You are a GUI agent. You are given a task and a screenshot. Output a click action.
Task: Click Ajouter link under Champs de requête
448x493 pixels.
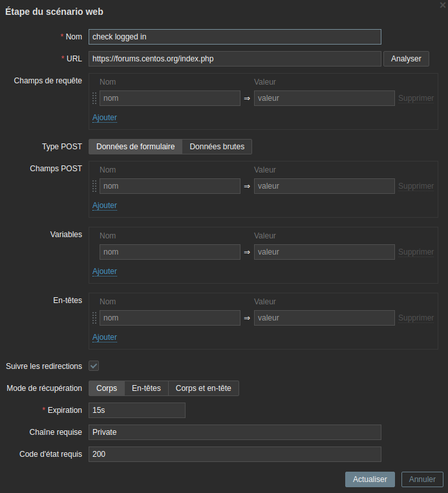coord(105,118)
